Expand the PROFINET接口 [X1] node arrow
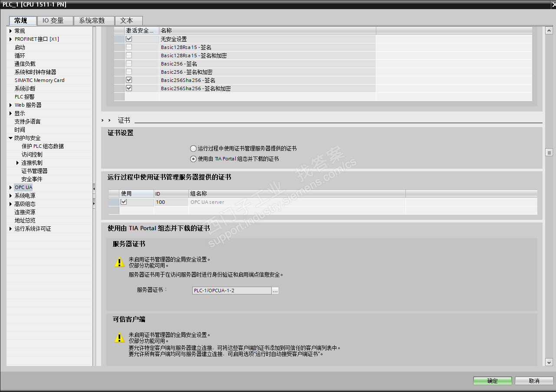Image resolution: width=556 pixels, height=392 pixels. (x=11, y=39)
